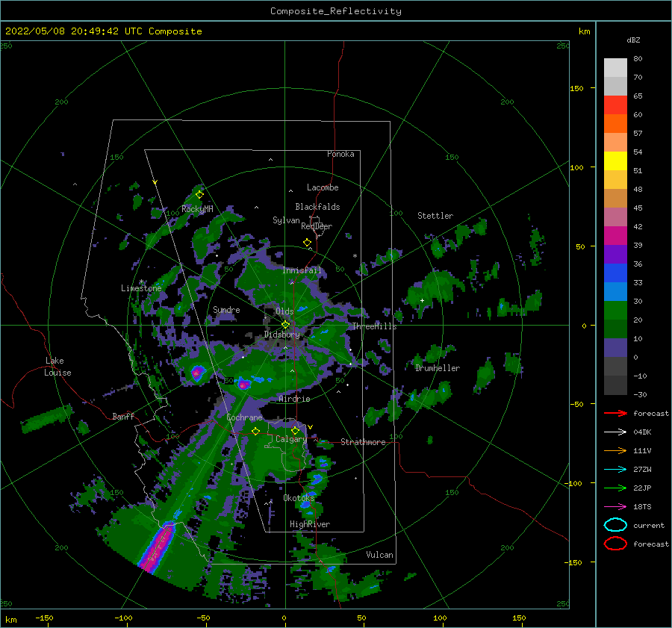Viewport: 672px width, 628px height.
Task: Click the red forecast arrow in legend
Action: tap(615, 413)
